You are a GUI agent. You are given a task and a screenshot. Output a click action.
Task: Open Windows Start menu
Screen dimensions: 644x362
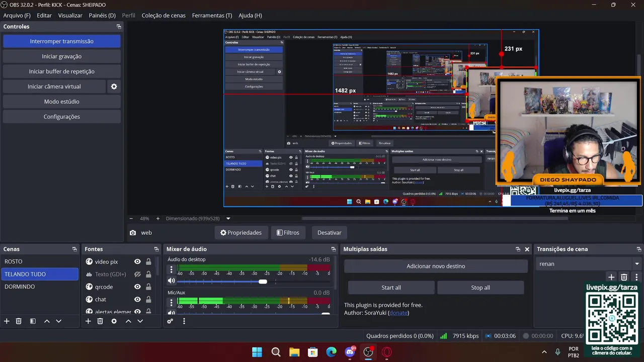click(x=257, y=352)
